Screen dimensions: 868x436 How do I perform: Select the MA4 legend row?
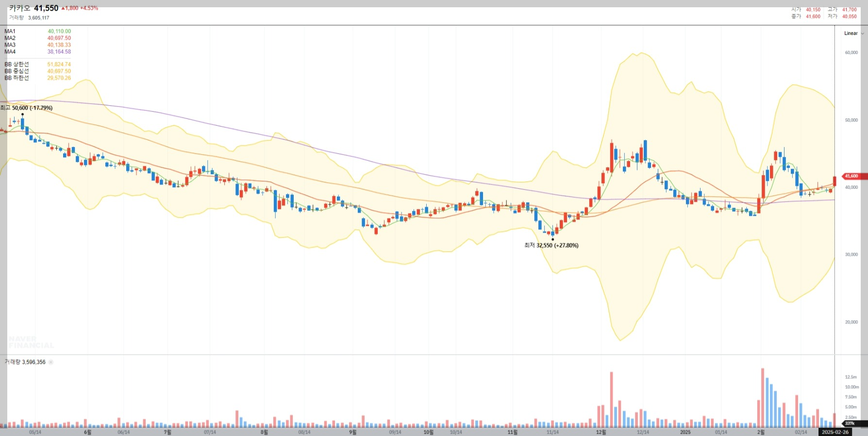(x=37, y=52)
